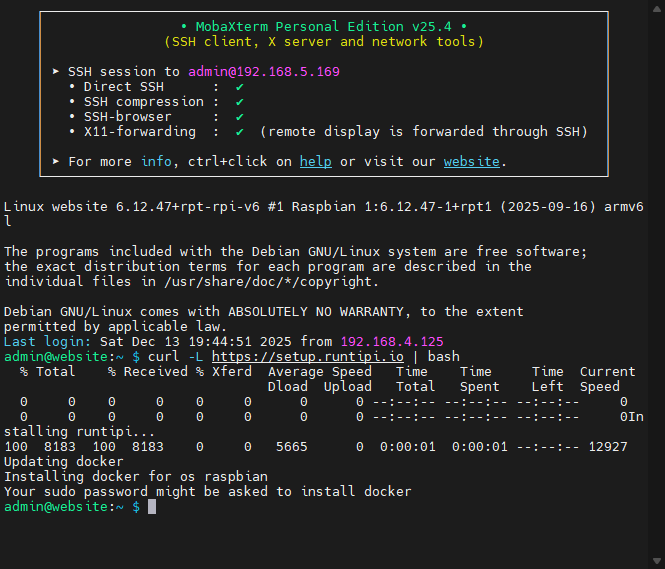Click the blue 'info' word in banner
The height and width of the screenshot is (569, 665).
[x=156, y=162]
